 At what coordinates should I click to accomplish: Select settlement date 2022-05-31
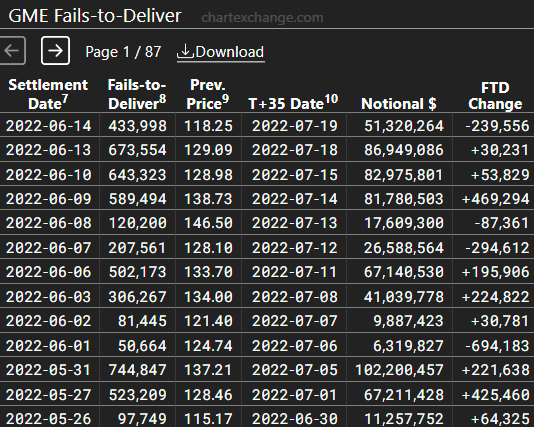tap(49, 370)
